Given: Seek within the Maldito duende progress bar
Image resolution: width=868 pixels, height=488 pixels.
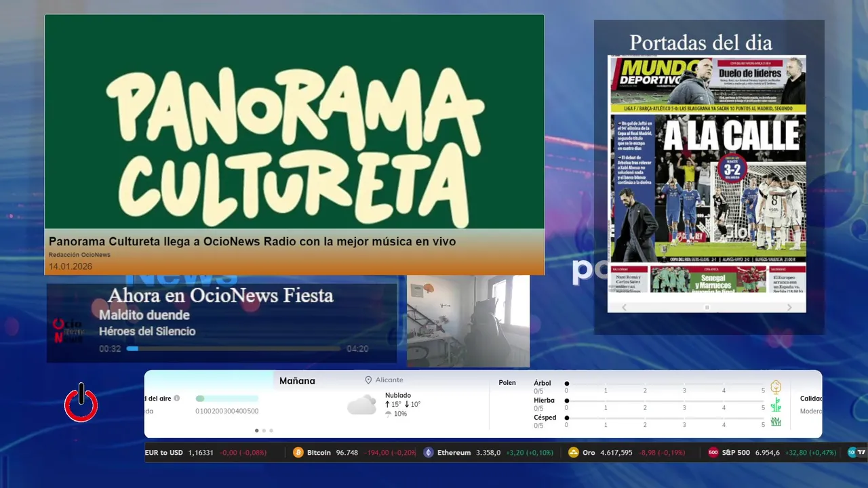Looking at the screenshot, I should click(x=233, y=349).
